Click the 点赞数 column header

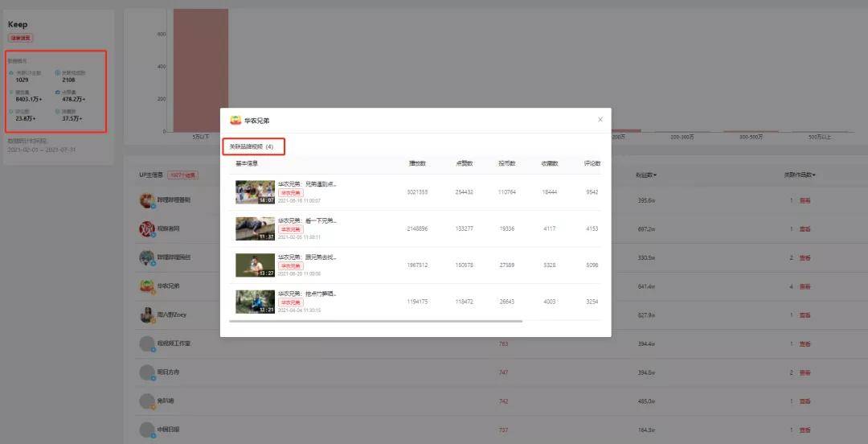coord(464,163)
